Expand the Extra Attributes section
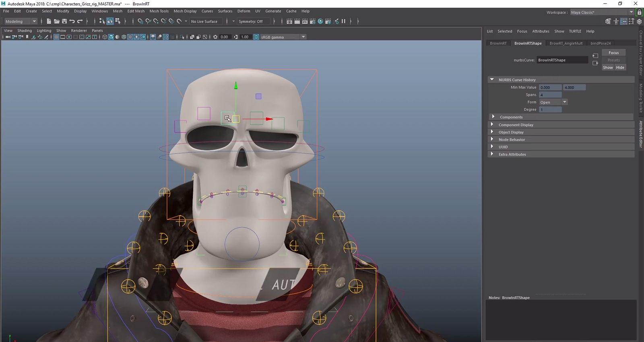The image size is (644, 342). [x=492, y=154]
